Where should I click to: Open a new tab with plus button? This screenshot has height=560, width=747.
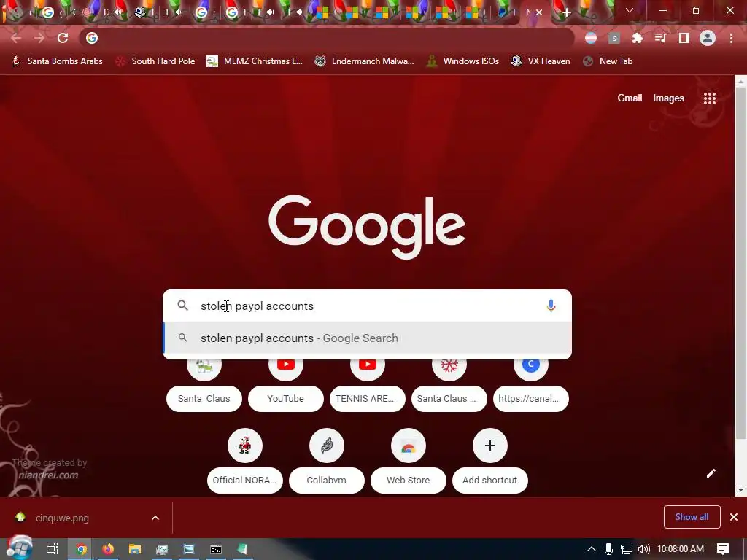click(566, 13)
